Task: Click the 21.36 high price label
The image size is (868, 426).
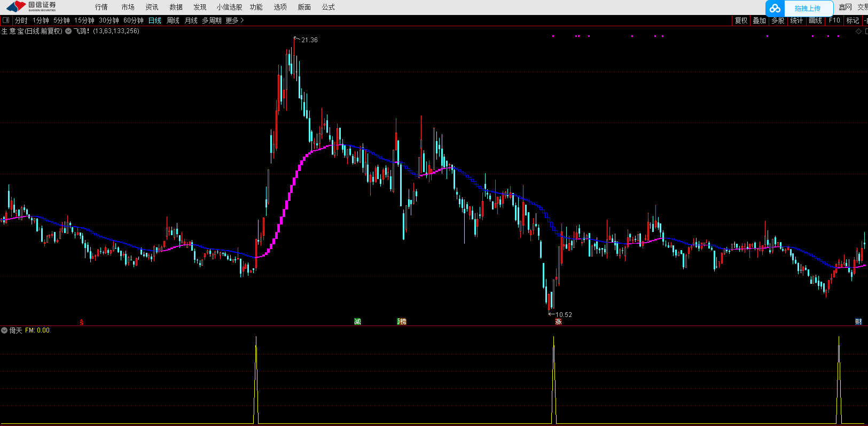Action: pyautogui.click(x=309, y=40)
